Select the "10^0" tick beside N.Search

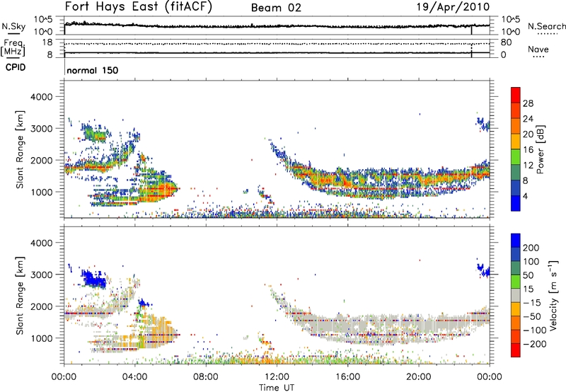click(510, 32)
